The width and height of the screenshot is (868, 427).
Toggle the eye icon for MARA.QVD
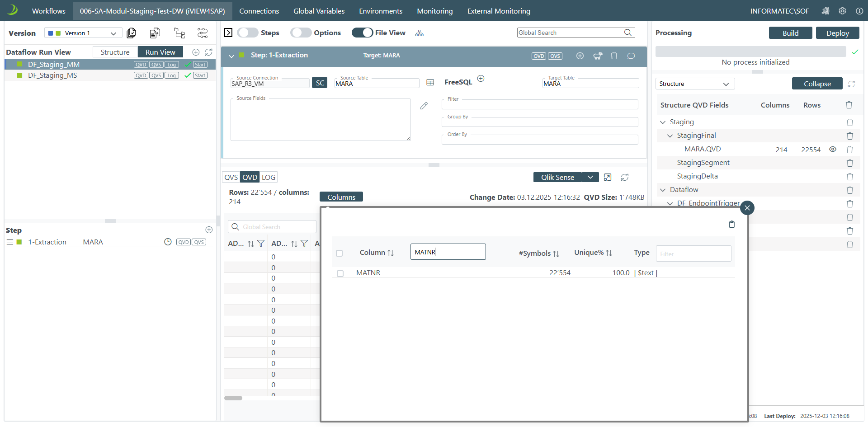tap(833, 149)
